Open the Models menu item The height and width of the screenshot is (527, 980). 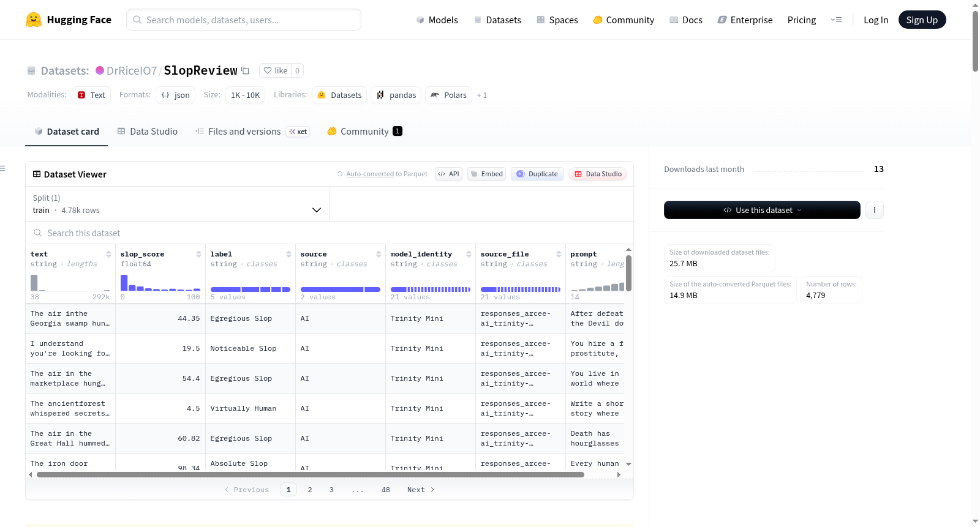[x=437, y=20]
